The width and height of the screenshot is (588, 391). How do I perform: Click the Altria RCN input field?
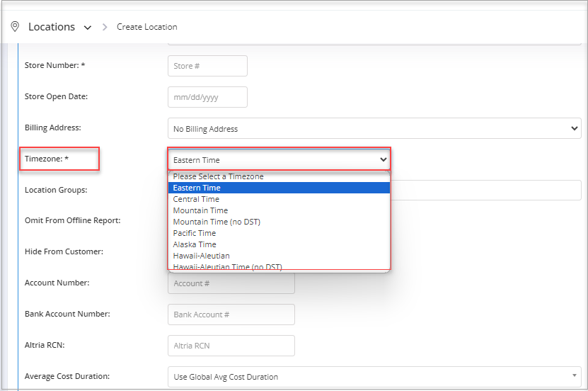coord(231,346)
